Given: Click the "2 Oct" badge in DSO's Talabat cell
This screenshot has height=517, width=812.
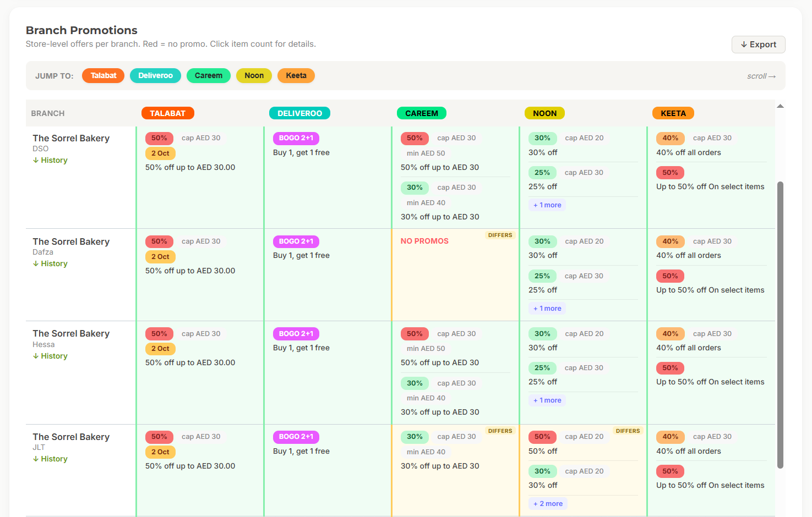Looking at the screenshot, I should (160, 153).
